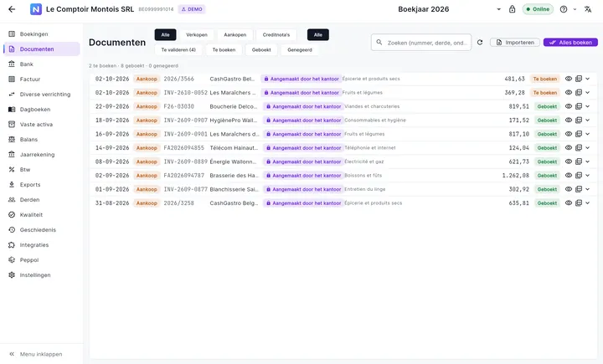This screenshot has width=603, height=364.
Task: Expand row INV-2609-0889 chevron
Action: pyautogui.click(x=588, y=161)
